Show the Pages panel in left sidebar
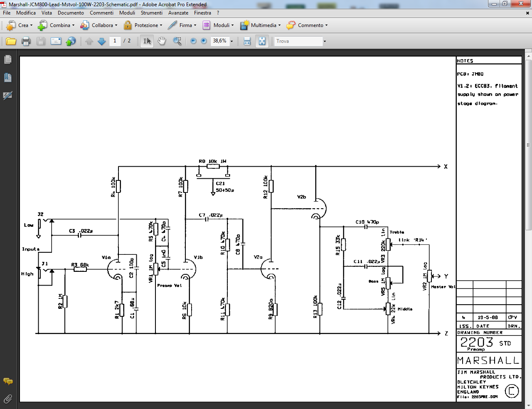 pyautogui.click(x=8, y=60)
